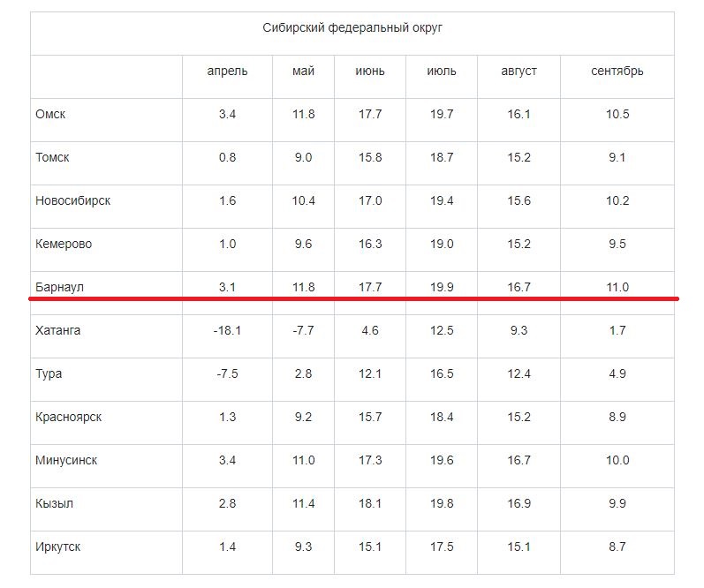Click Минусинск's August value 16.7
Viewport: 704px width, 588px height.
click(519, 460)
